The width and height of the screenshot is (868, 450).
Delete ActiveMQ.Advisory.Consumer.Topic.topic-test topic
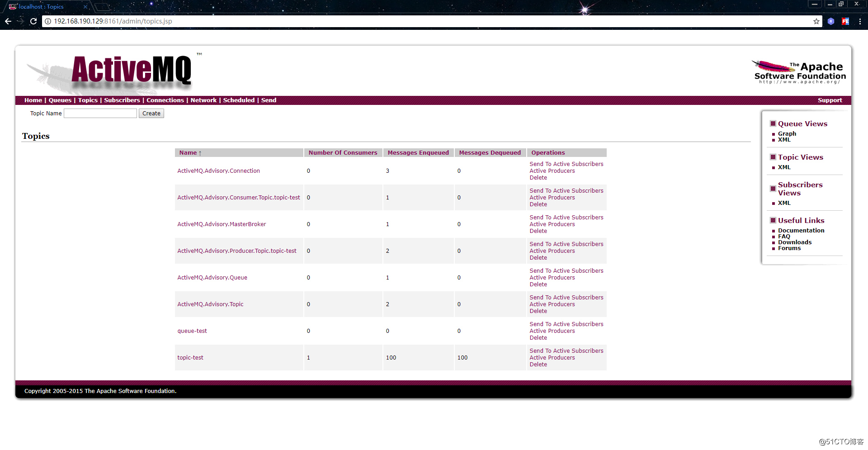point(538,204)
